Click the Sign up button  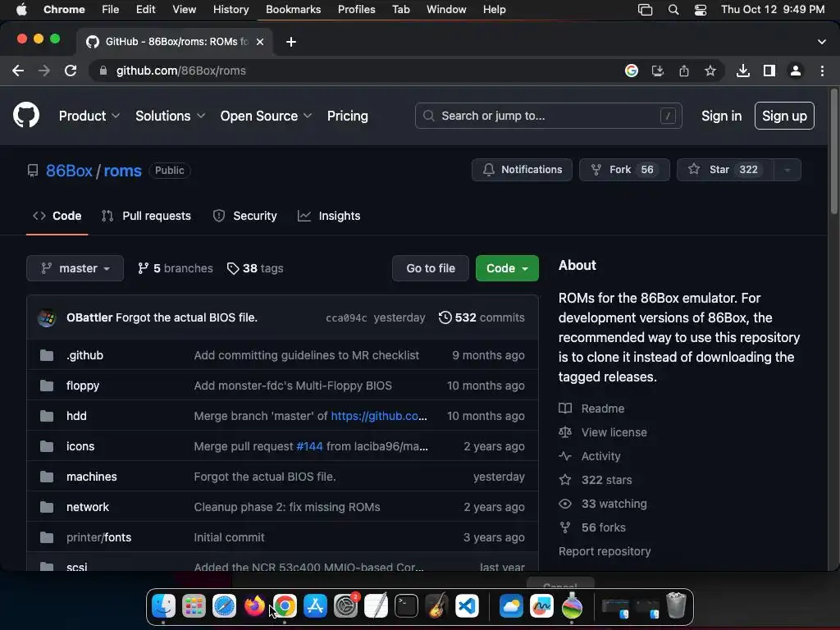point(784,116)
